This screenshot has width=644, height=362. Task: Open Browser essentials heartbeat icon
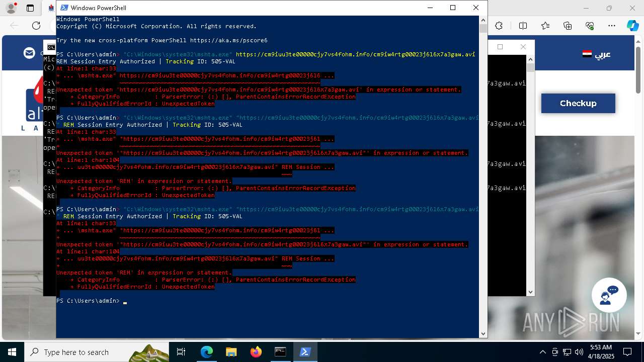point(590,26)
